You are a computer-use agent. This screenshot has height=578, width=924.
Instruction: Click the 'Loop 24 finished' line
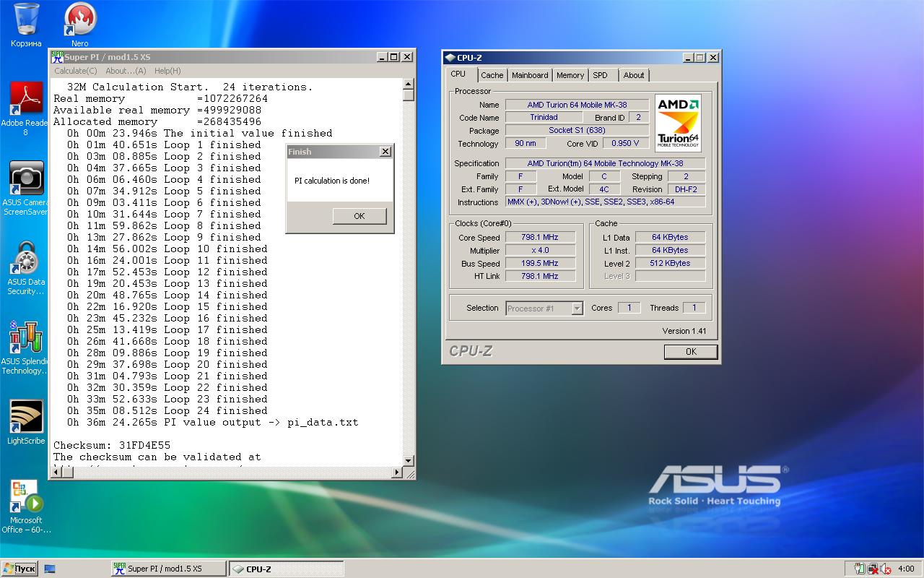[x=167, y=410]
